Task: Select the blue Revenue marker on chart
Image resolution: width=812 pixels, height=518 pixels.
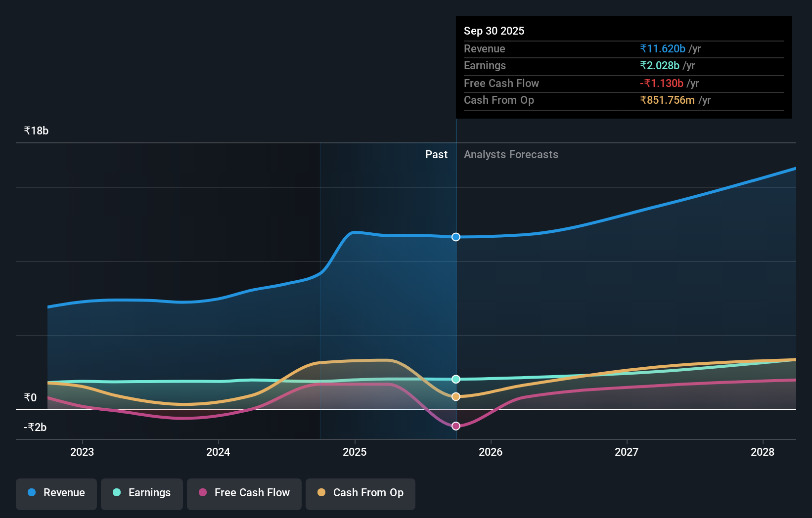Action: (455, 237)
